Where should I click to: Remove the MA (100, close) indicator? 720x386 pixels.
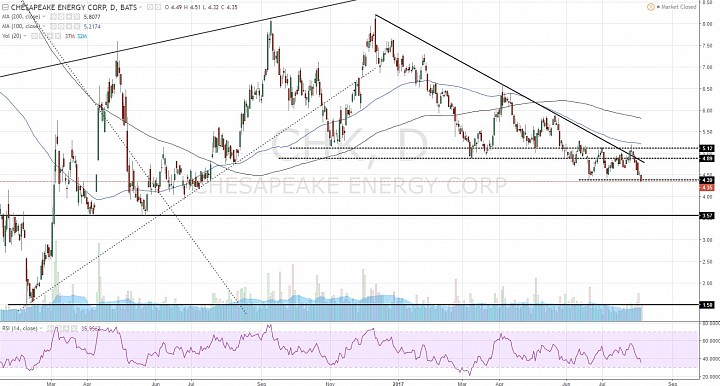click(77, 27)
